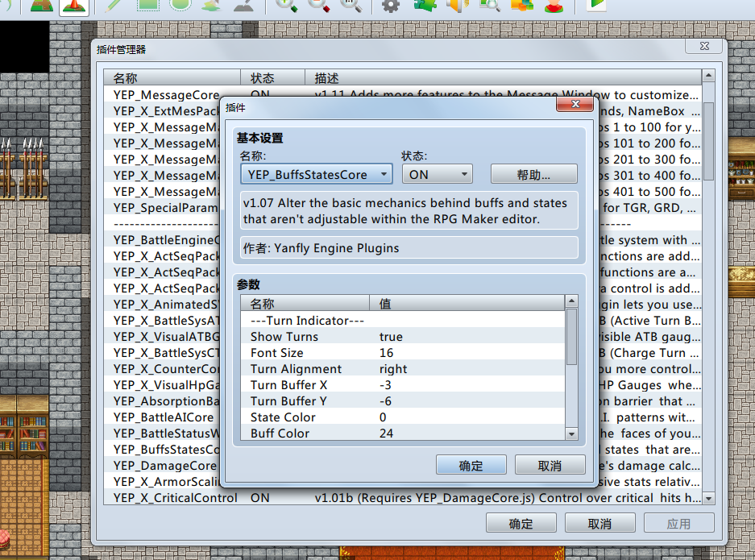Open the Sound Test speaker icon

(457, 6)
